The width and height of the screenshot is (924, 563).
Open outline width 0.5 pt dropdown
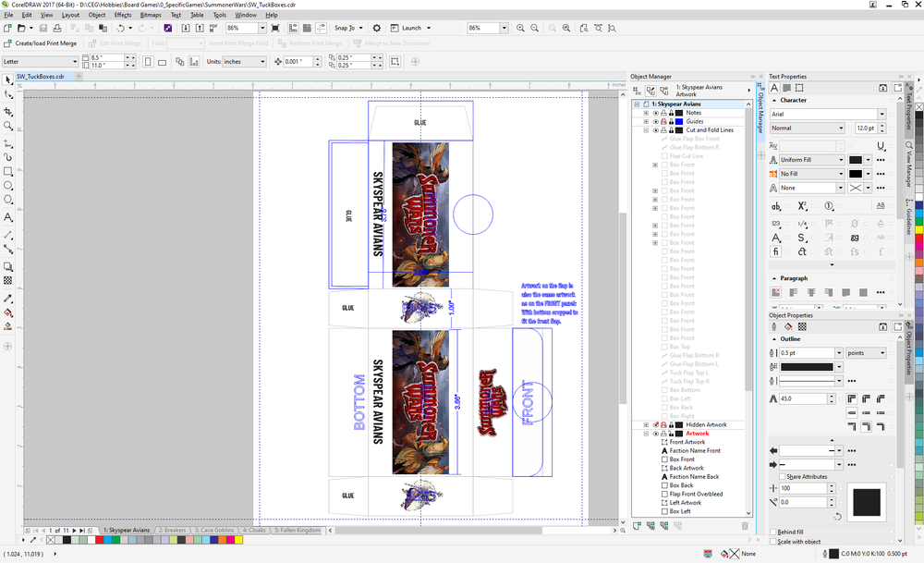tap(839, 352)
